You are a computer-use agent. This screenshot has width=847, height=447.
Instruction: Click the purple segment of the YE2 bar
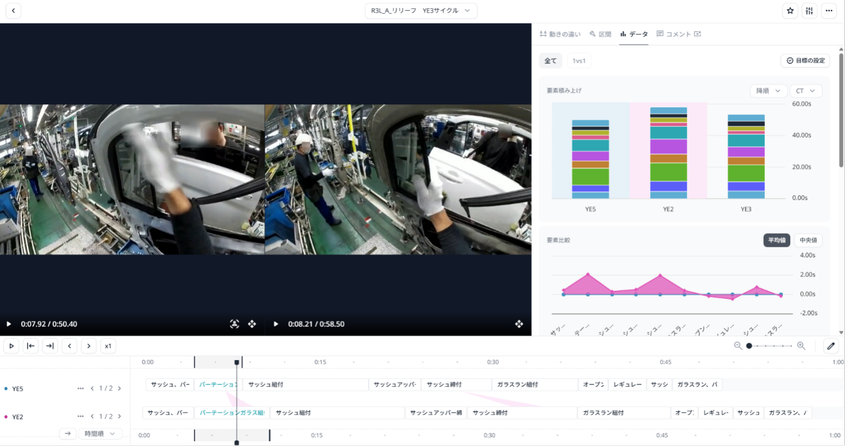(x=668, y=146)
